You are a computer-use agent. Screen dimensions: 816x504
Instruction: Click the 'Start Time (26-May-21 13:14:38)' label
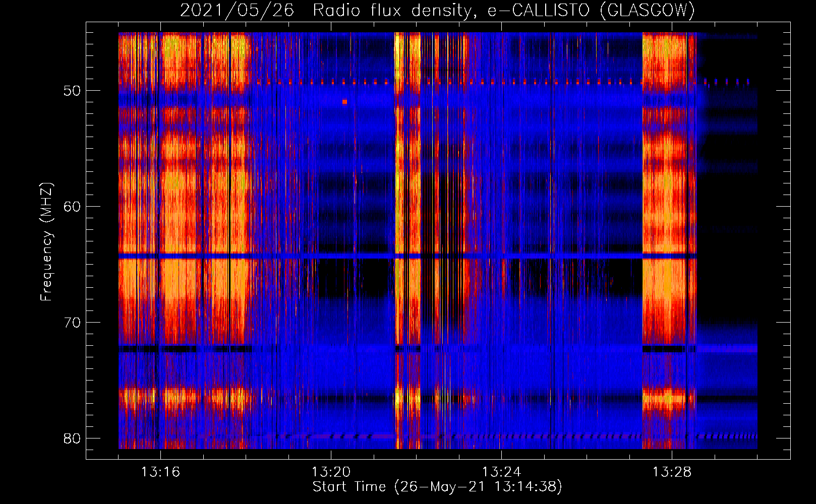coord(437,487)
